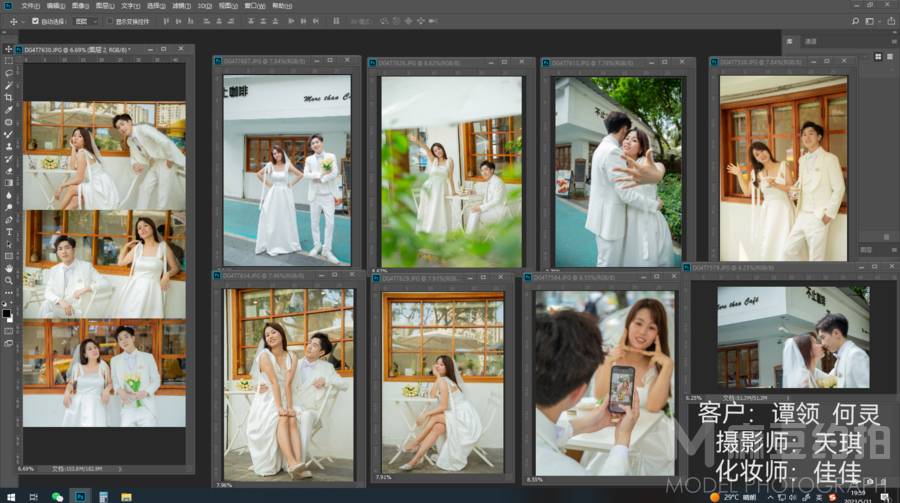Select the Rectangular Marquee tool
The width and height of the screenshot is (900, 503).
click(x=9, y=61)
